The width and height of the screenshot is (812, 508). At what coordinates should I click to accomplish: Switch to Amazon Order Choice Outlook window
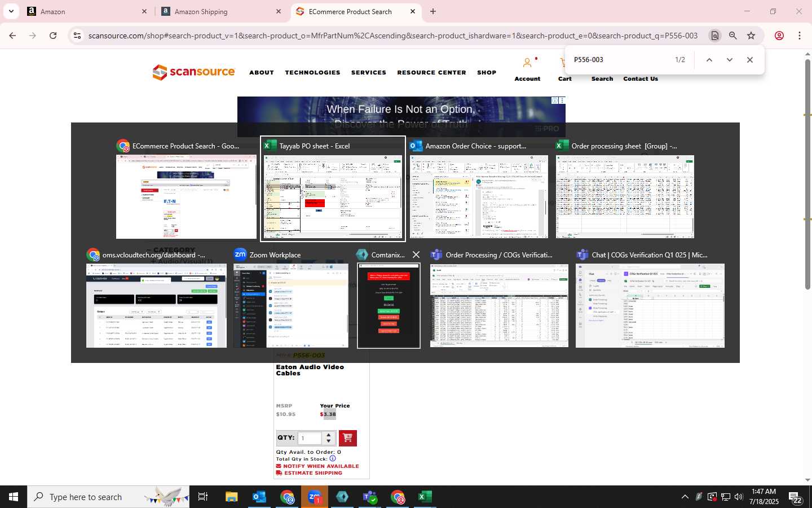click(x=479, y=189)
